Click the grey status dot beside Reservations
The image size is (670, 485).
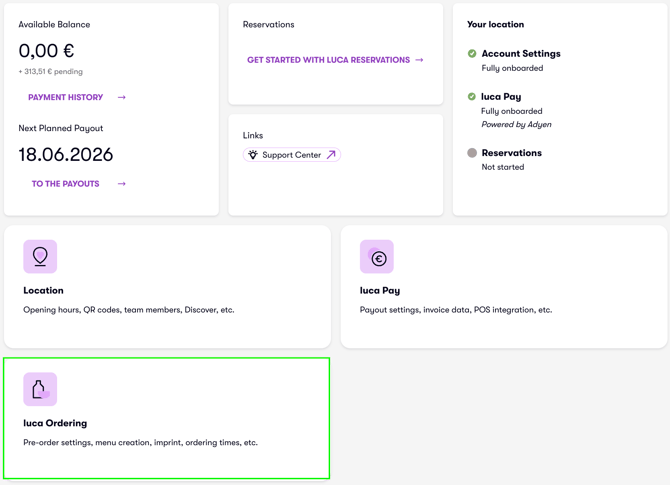[472, 153]
